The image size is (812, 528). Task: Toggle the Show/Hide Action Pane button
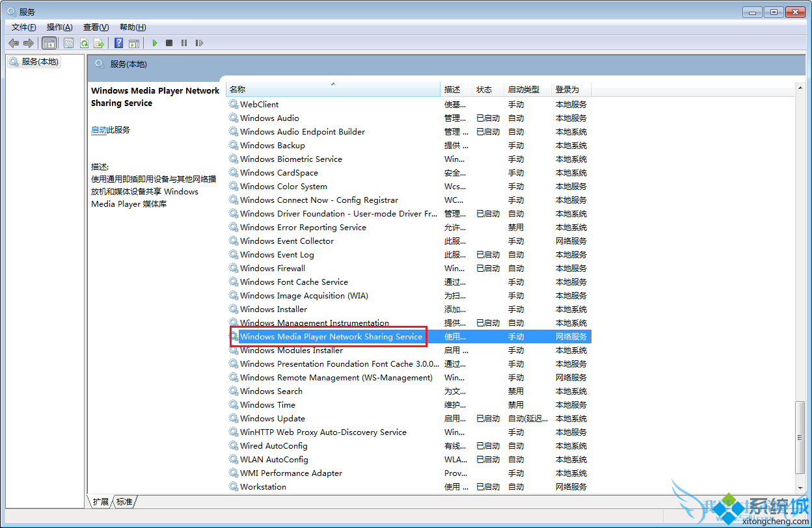click(x=133, y=43)
